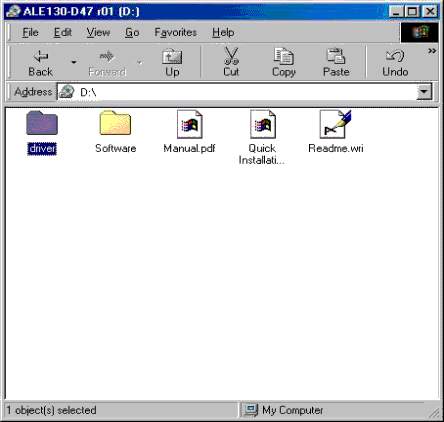Viewport: 444px width, 422px height.
Task: Open the Back history dropdown arrow
Action: (74, 62)
